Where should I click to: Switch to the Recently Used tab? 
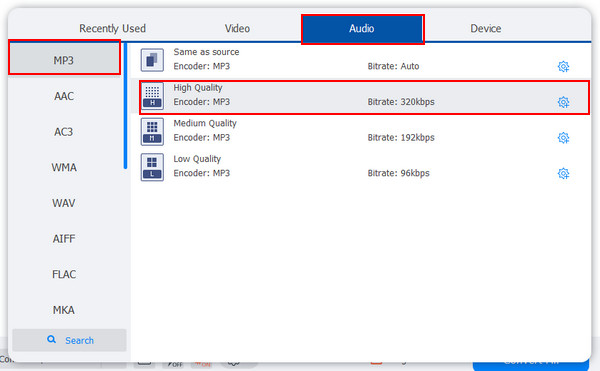[x=112, y=29]
